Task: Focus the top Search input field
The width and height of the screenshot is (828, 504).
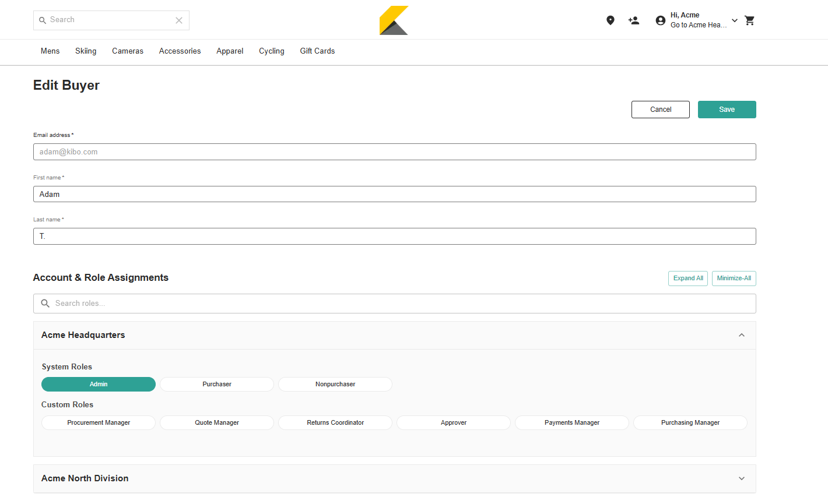Action: 111,20
